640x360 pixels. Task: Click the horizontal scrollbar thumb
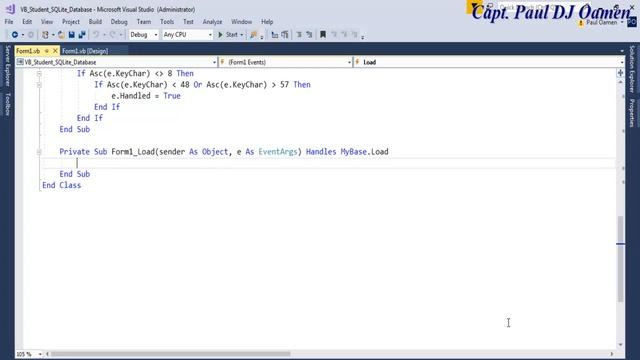tap(170, 354)
